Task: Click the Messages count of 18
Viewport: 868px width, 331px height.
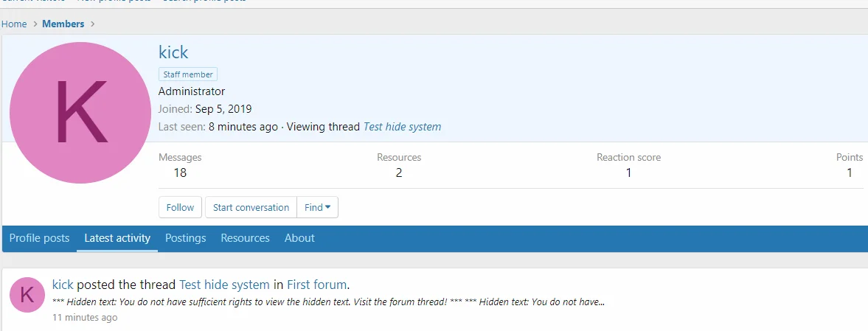Action: [179, 173]
